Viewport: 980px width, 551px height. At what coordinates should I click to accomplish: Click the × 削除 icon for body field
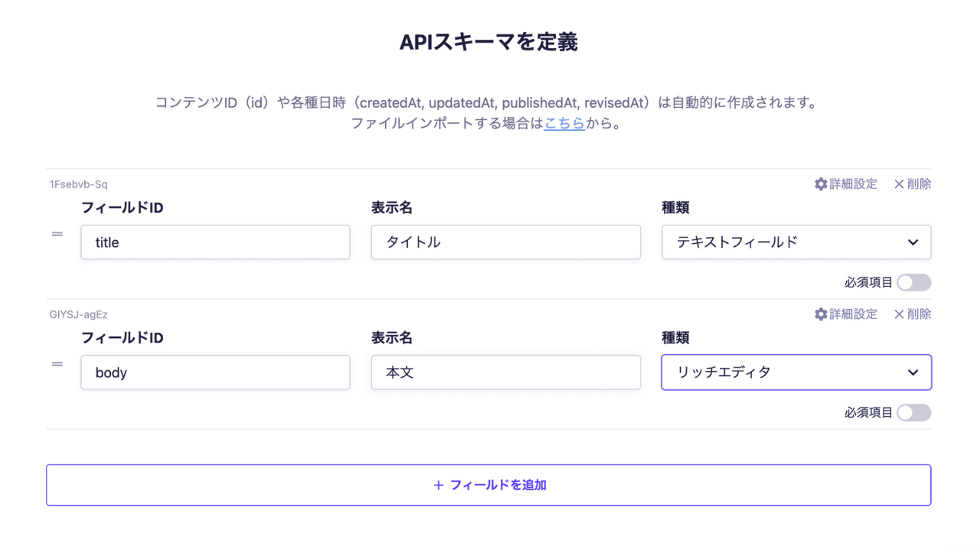pos(899,315)
